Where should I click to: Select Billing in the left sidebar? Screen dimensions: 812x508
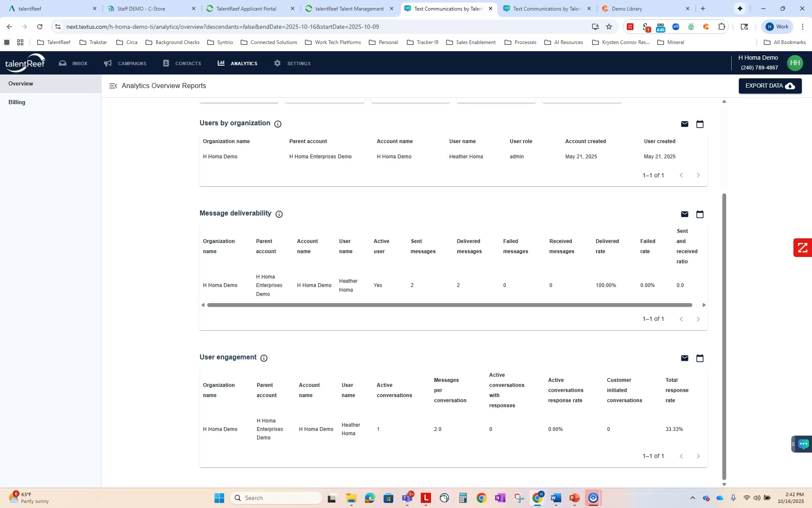point(17,102)
